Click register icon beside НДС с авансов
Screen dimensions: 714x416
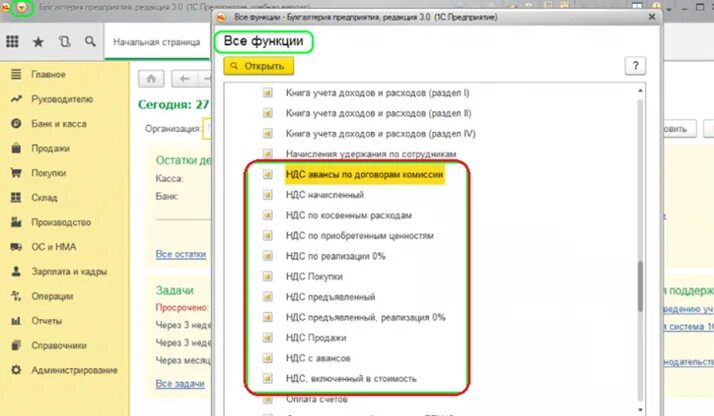(x=268, y=358)
